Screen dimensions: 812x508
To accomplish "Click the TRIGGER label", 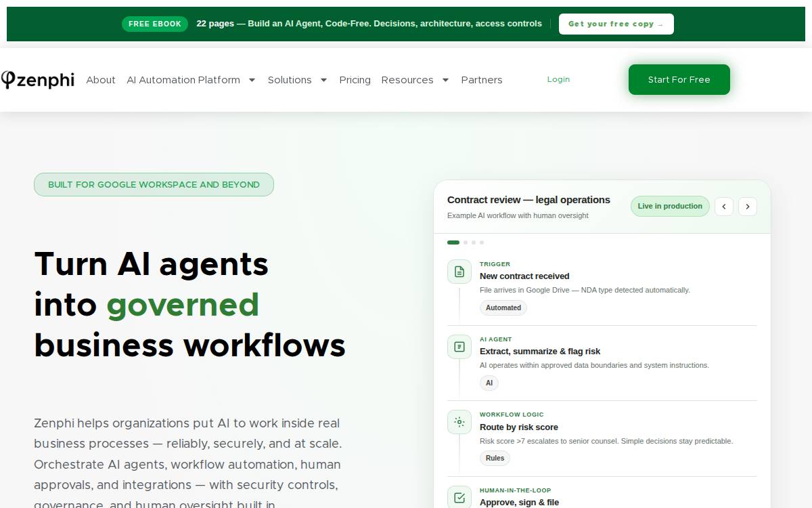I will 495,264.
